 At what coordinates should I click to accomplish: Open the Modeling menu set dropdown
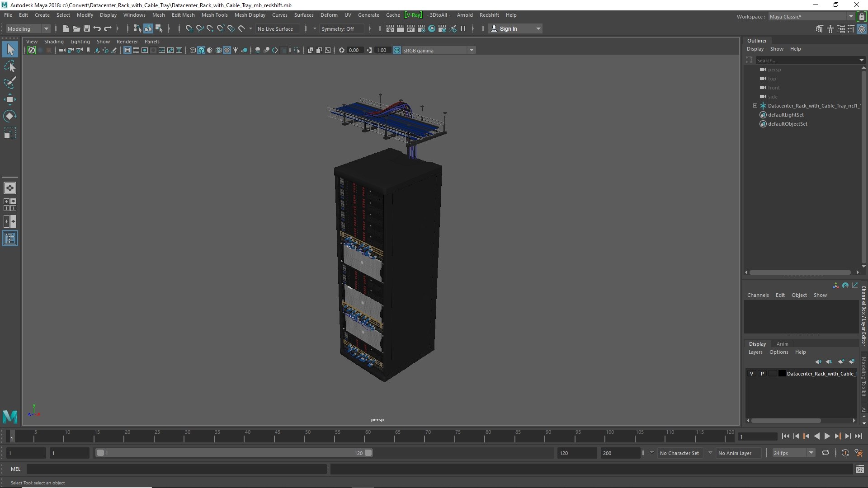28,28
